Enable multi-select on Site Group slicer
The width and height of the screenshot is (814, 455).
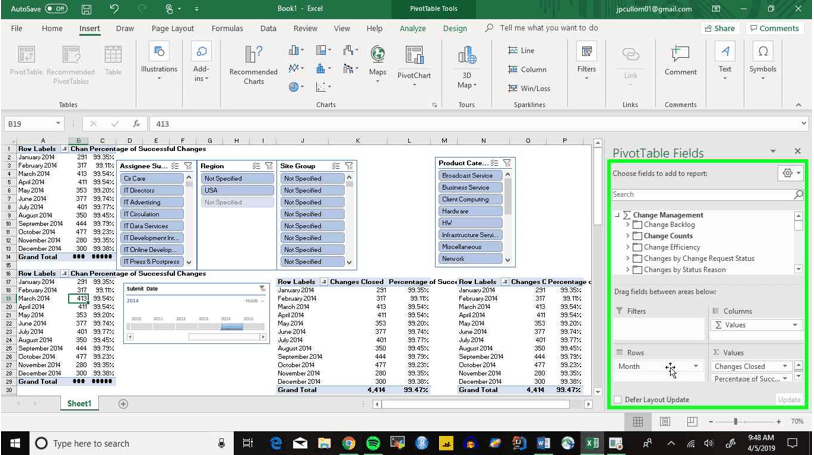[x=336, y=166]
